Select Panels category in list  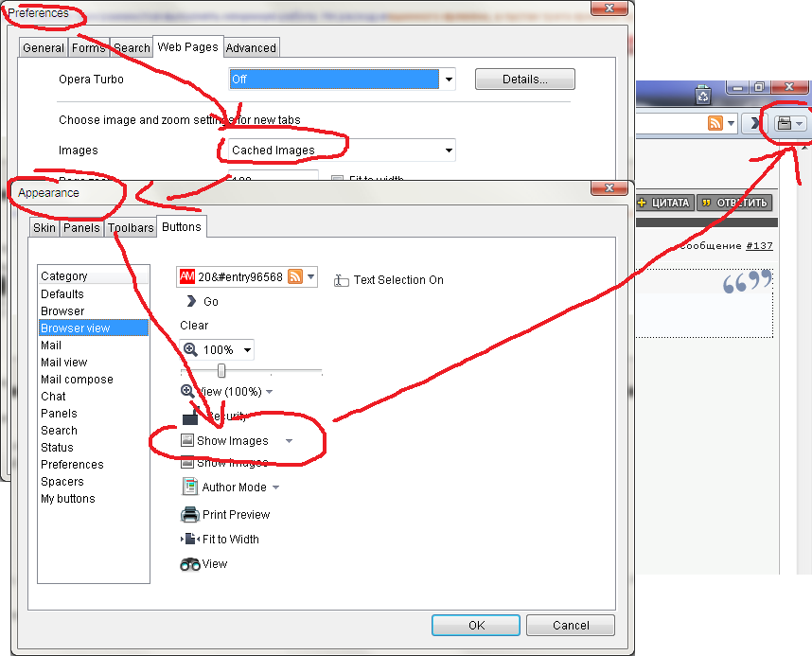click(x=93, y=414)
